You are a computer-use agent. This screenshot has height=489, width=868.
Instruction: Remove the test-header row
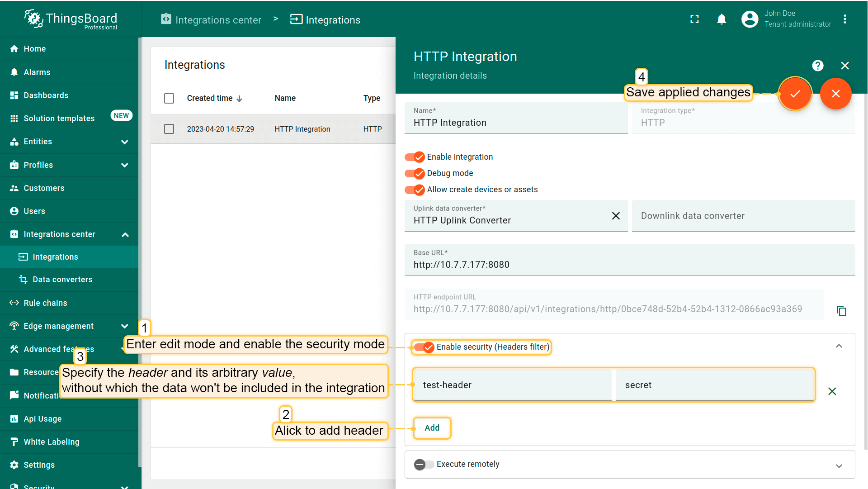[832, 391]
